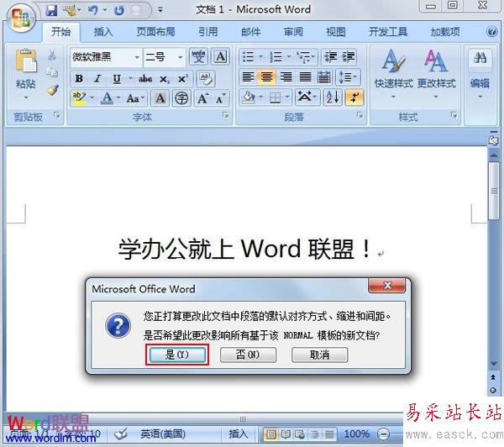Image resolution: width=504 pixels, height=447 pixels.
Task: Toggle strikethrough abc
Action: coord(145,79)
